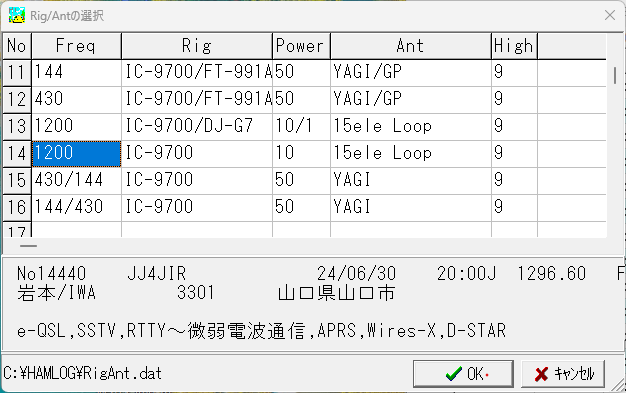Click the IC-9700 rig cell in row 14
This screenshot has height=393, width=626.
(x=197, y=153)
